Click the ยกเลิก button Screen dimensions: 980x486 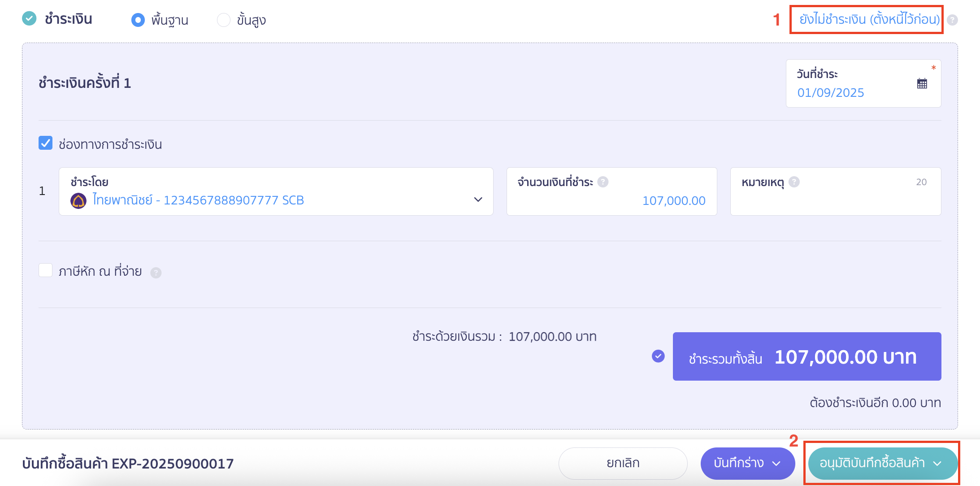(x=623, y=463)
